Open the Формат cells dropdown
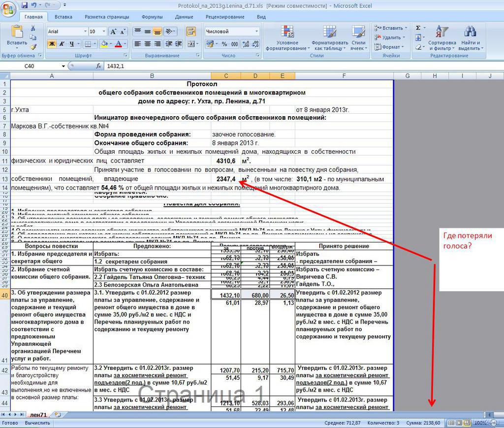This screenshot has height=428, width=504. [x=389, y=47]
